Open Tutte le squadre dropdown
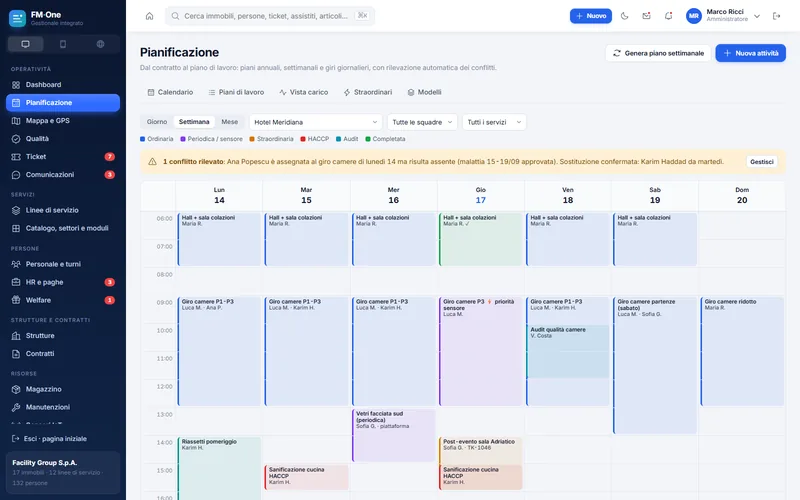 pyautogui.click(x=422, y=122)
